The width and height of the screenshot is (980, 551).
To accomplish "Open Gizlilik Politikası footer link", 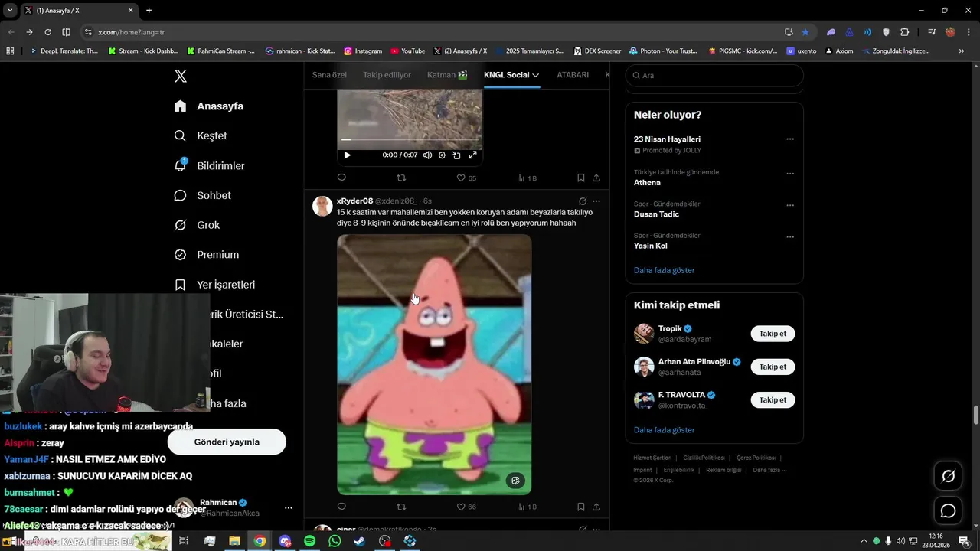I will (704, 458).
